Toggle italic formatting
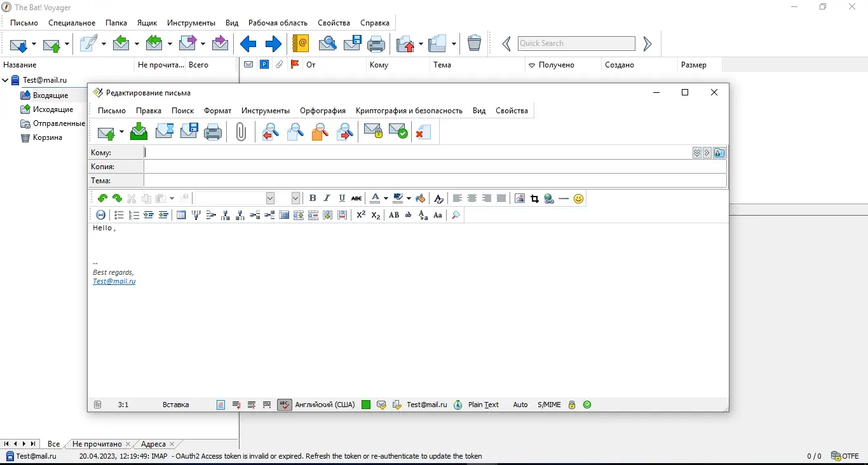 coord(327,198)
